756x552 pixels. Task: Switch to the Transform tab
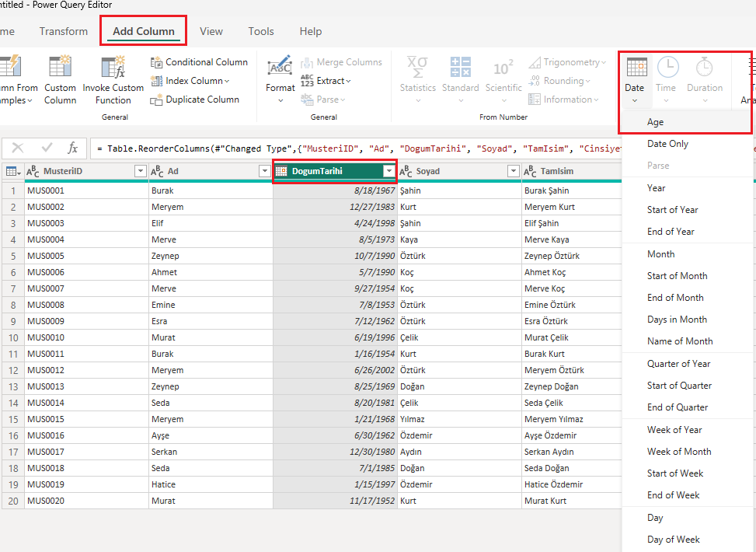coord(64,31)
